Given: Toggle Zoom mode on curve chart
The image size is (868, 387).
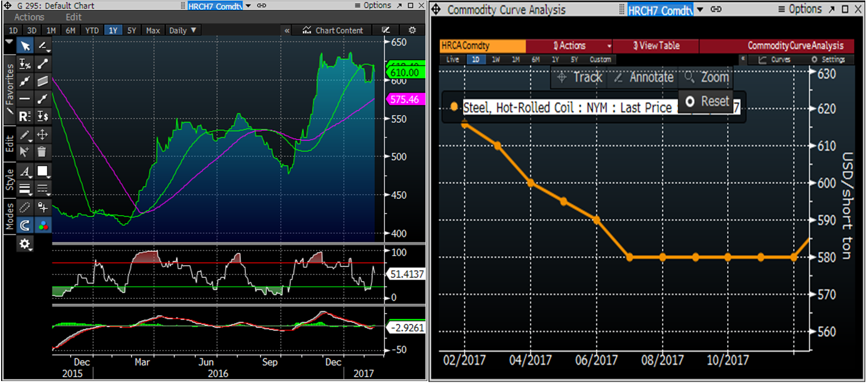Looking at the screenshot, I should (x=707, y=78).
